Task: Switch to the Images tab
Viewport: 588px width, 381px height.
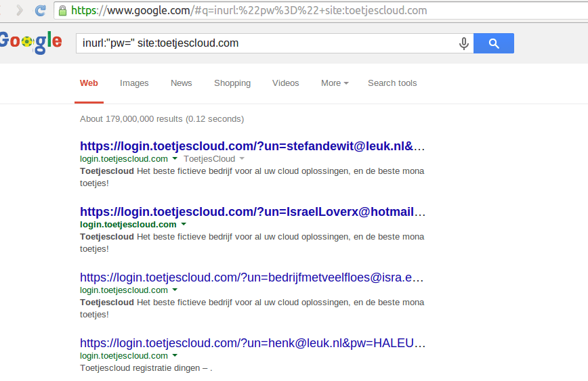Action: [x=134, y=83]
